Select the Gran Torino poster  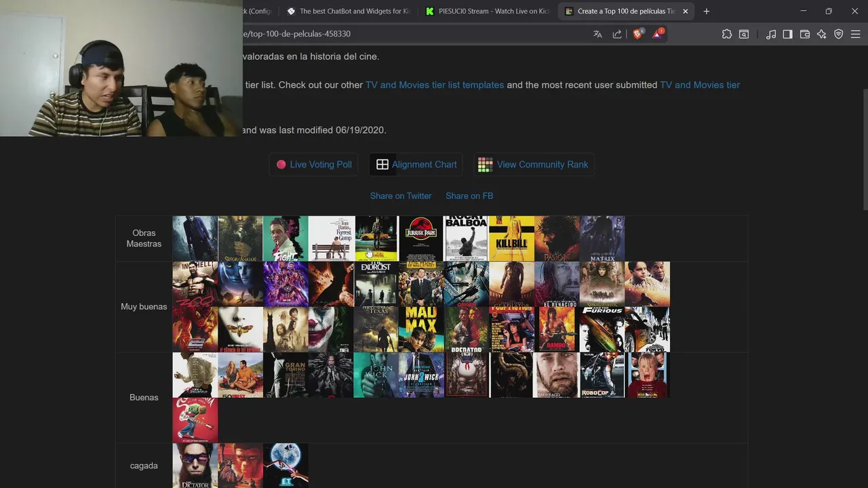tap(285, 375)
